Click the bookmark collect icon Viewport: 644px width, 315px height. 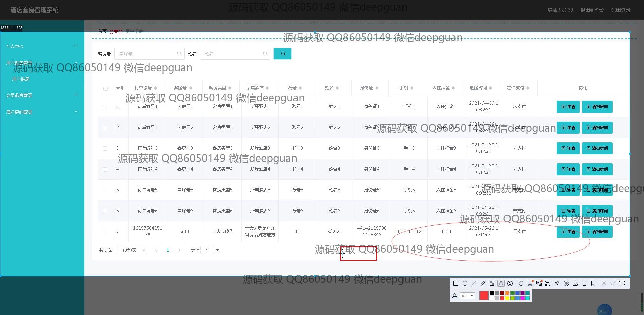593,283
